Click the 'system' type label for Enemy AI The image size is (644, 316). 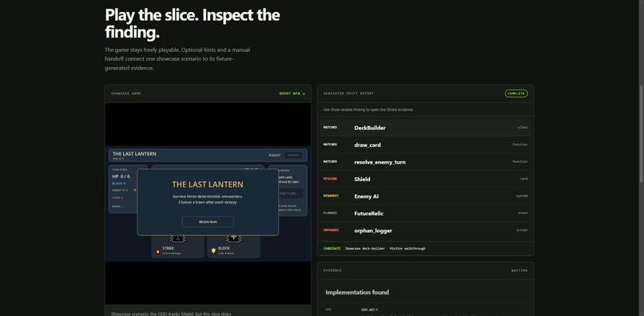pos(522,196)
